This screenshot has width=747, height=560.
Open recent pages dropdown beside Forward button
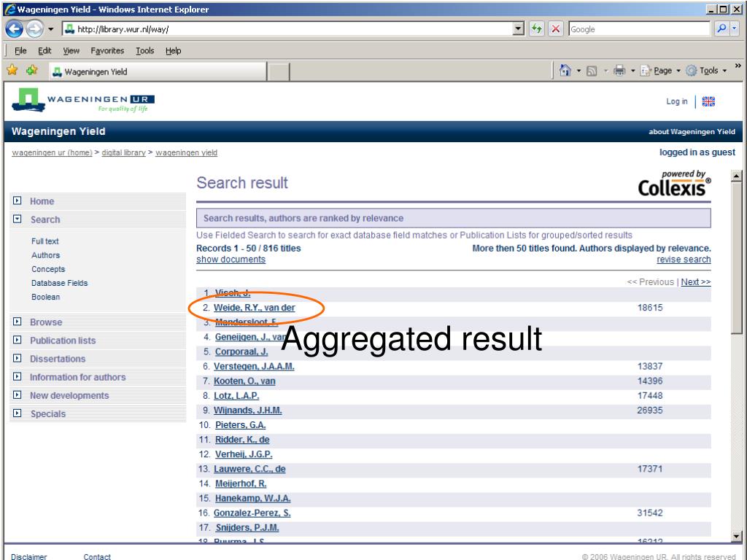click(x=50, y=29)
